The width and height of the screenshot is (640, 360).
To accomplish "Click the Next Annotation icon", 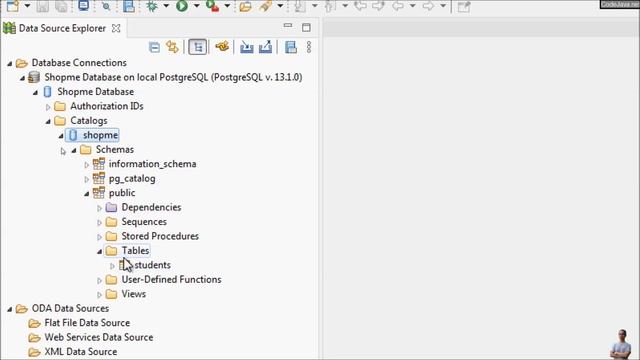I will coord(299,6).
